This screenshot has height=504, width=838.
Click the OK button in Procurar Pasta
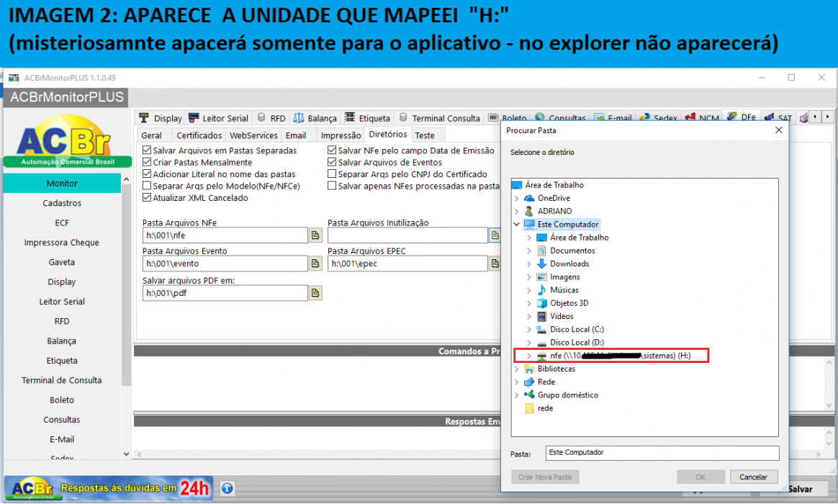700,477
